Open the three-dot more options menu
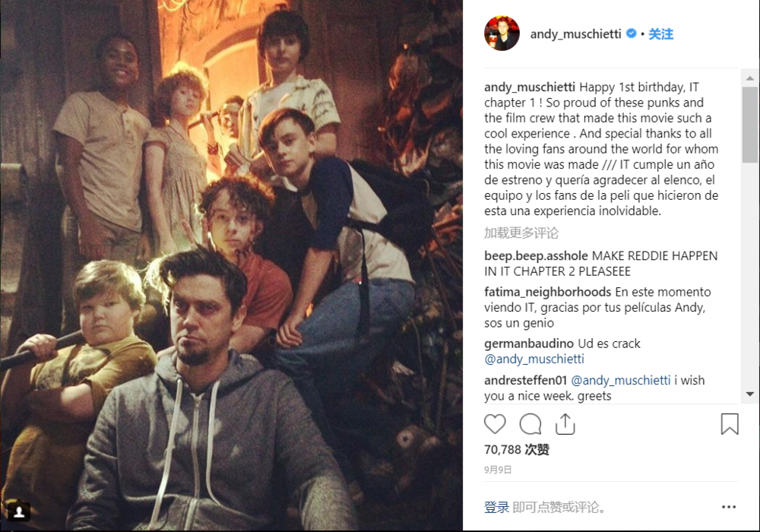 tap(728, 507)
